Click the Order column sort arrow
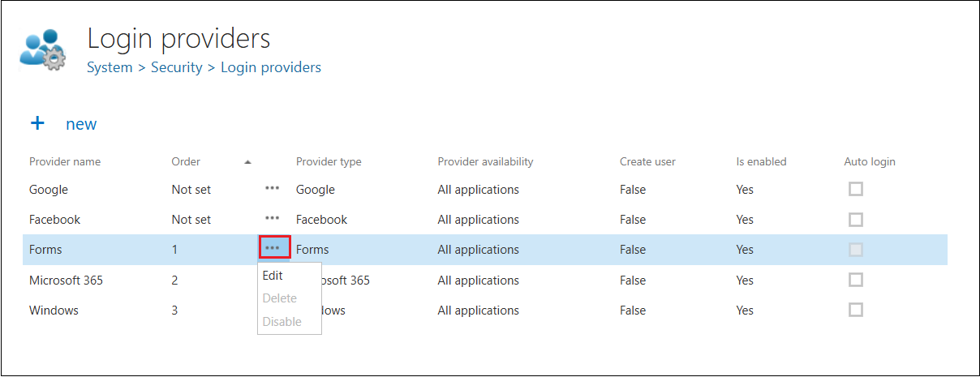 coord(247,162)
